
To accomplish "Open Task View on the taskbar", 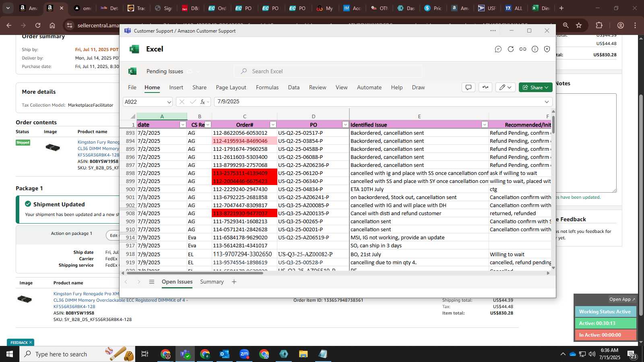I will point(145,354).
